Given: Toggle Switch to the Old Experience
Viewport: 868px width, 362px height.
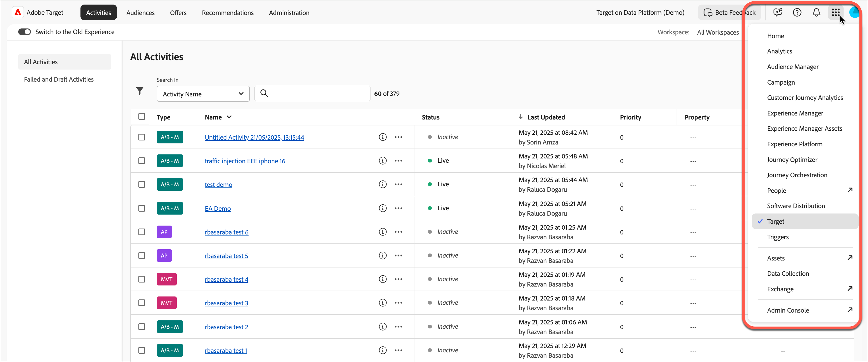Looking at the screenshot, I should tap(24, 32).
